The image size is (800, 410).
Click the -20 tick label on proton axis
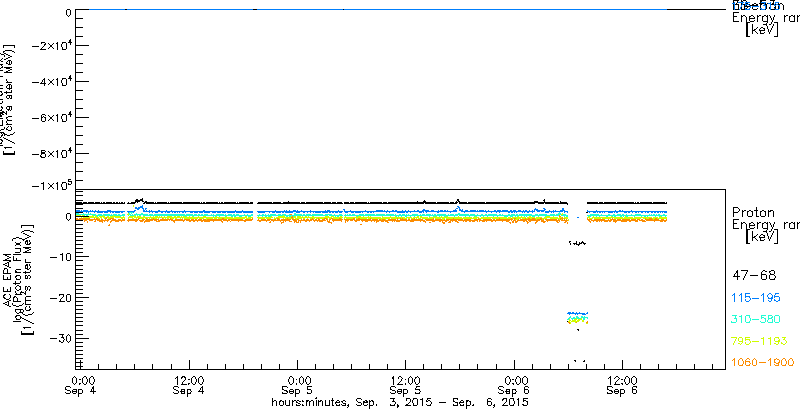(x=60, y=297)
